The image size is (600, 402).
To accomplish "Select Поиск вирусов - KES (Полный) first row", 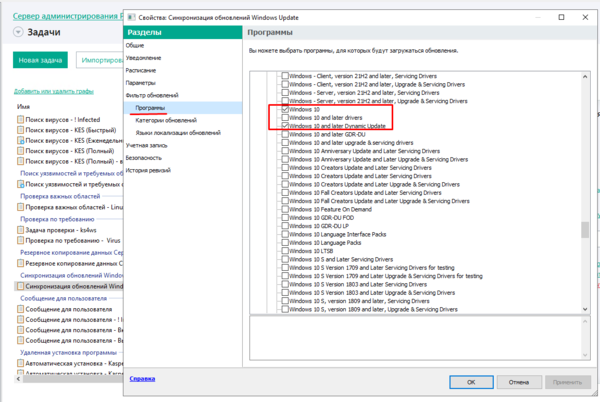I will click(x=69, y=151).
